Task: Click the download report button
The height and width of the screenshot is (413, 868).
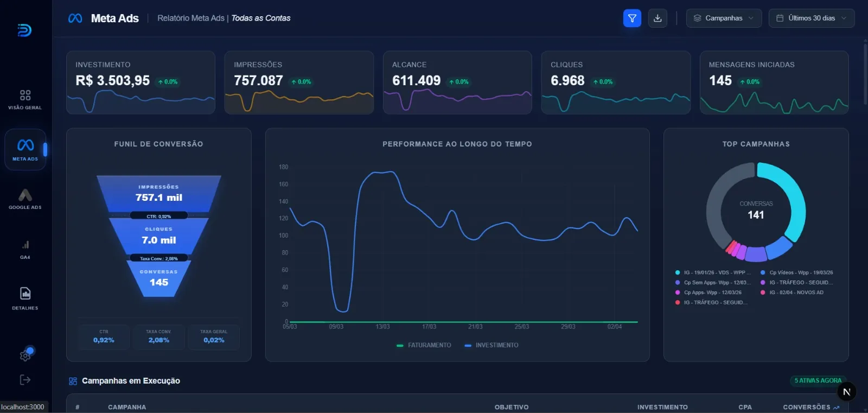Action: point(658,18)
